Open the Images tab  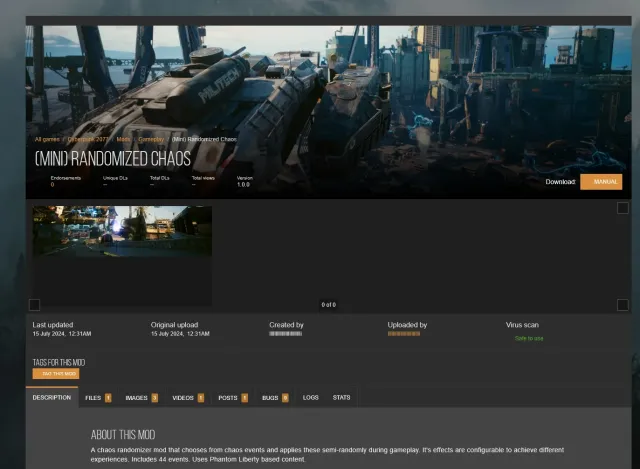pos(141,398)
